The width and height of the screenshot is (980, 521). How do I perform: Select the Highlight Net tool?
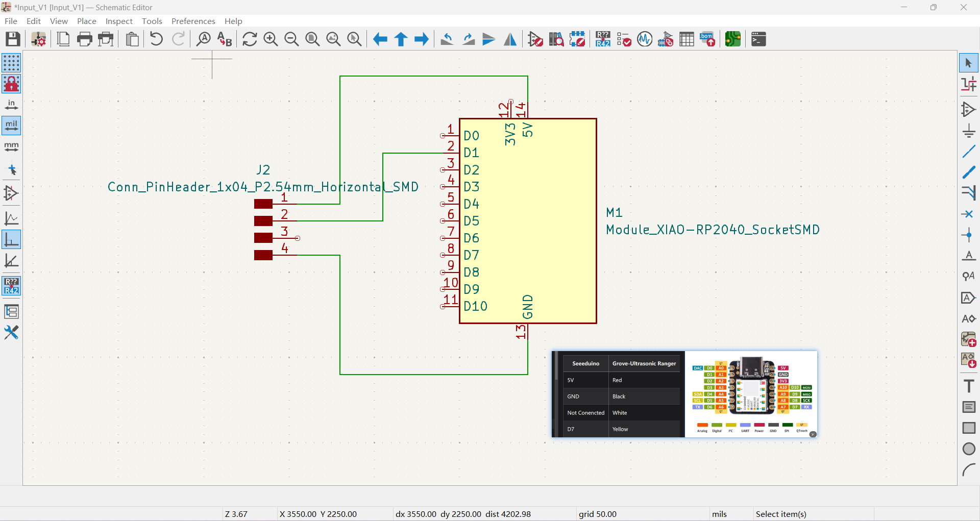(x=968, y=84)
